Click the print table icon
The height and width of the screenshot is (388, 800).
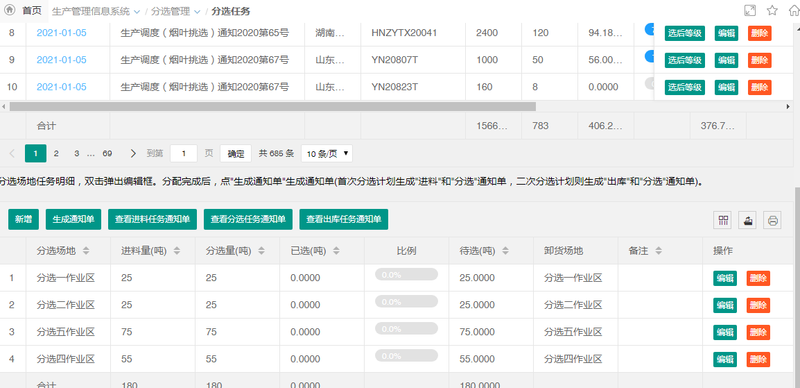click(x=772, y=220)
